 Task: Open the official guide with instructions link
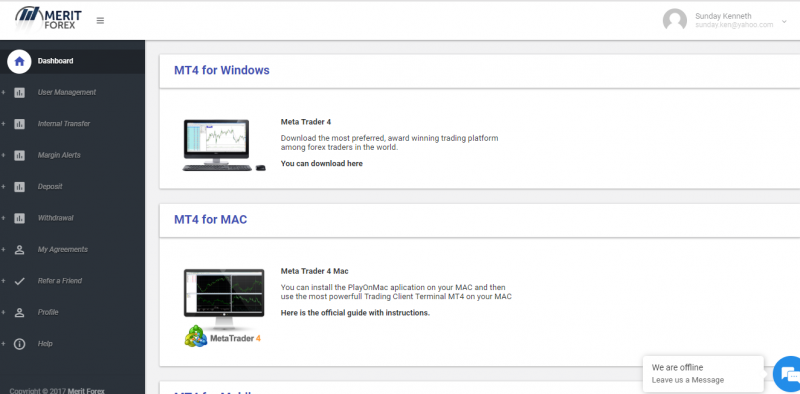(x=355, y=313)
